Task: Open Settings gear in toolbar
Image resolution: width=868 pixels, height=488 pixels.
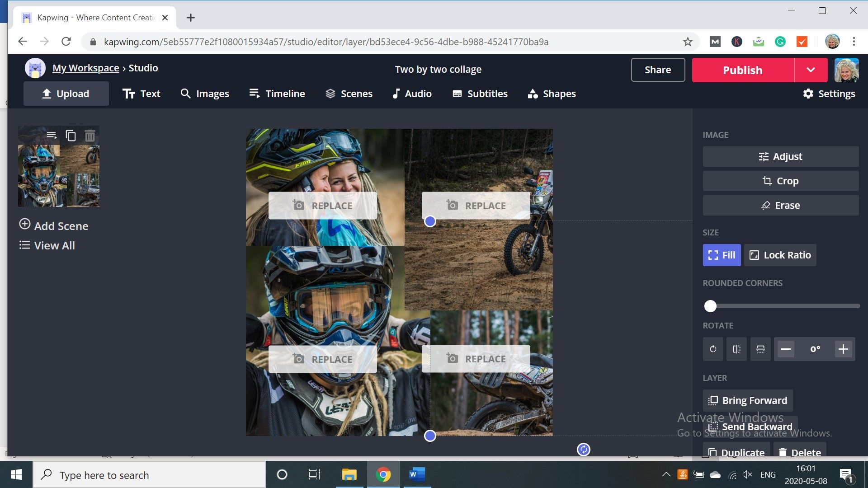Action: point(829,94)
